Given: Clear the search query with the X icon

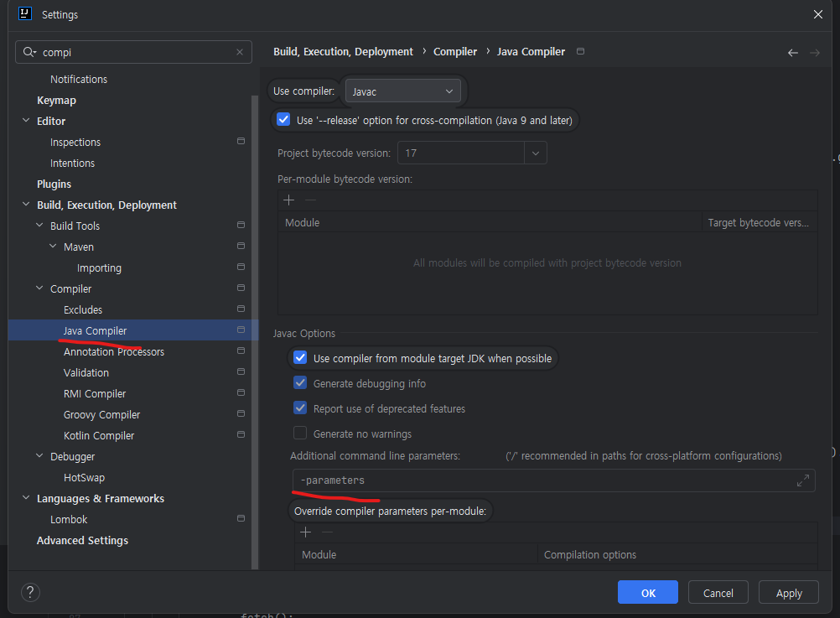Looking at the screenshot, I should click(240, 52).
